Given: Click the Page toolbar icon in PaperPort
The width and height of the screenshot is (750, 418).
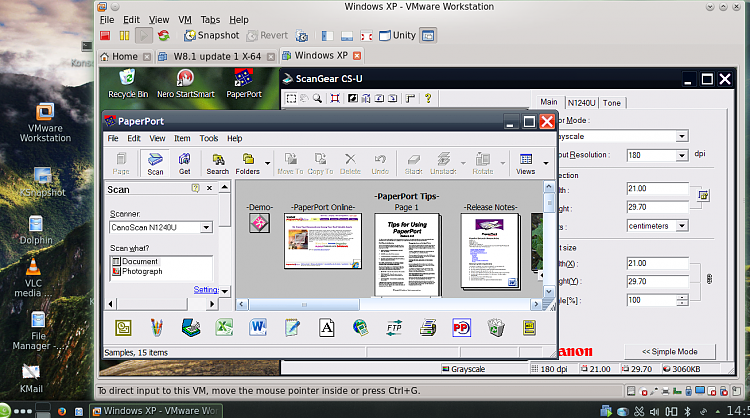Looking at the screenshot, I should click(x=121, y=164).
